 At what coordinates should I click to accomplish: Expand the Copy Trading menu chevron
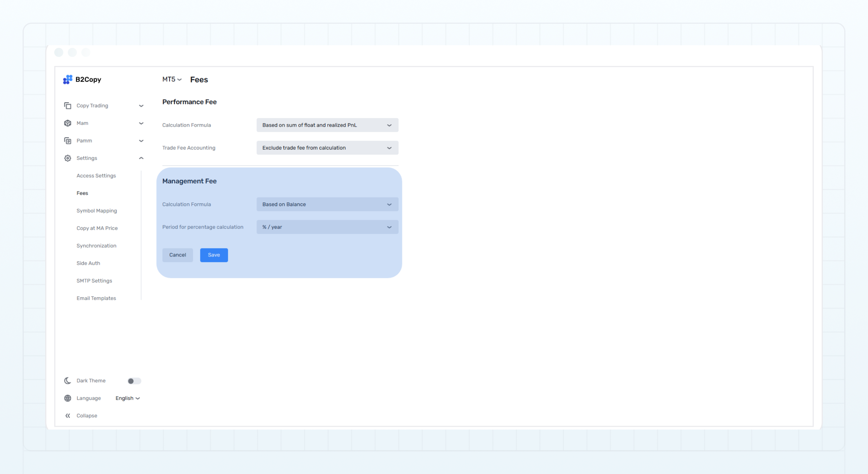click(x=141, y=106)
